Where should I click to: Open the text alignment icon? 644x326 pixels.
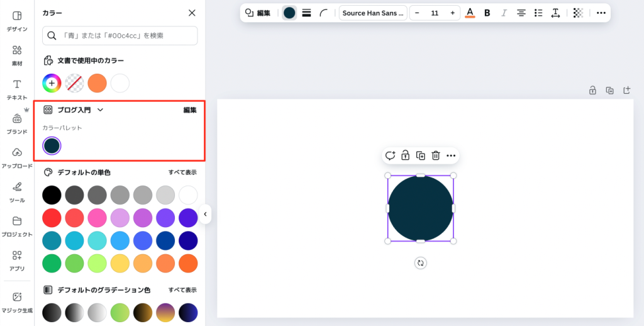521,13
